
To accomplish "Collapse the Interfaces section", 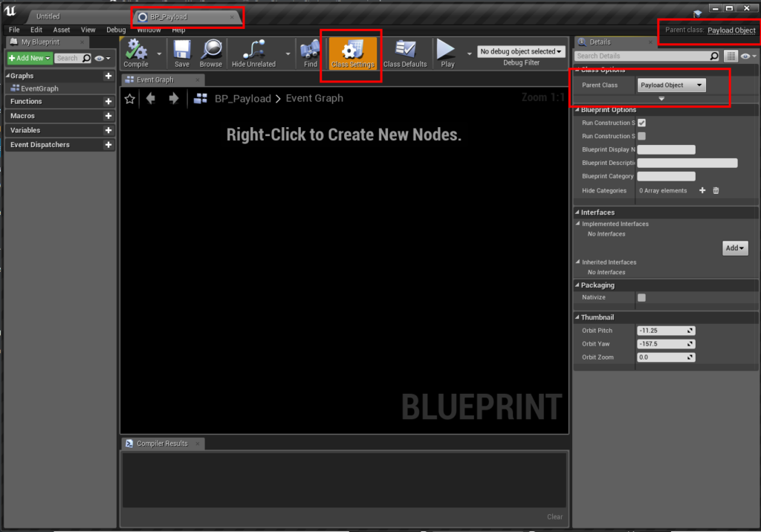I will pos(577,212).
